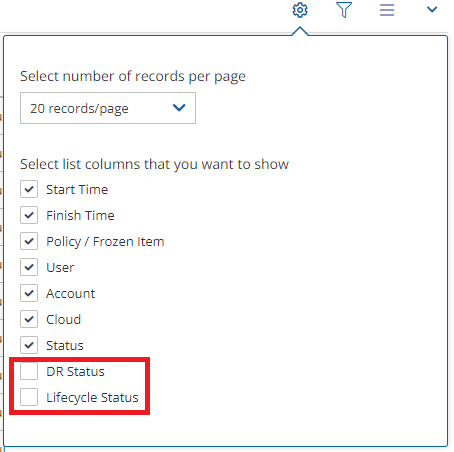The height and width of the screenshot is (452, 454).
Task: Uncheck the Cloud column checkbox
Action: 29,319
